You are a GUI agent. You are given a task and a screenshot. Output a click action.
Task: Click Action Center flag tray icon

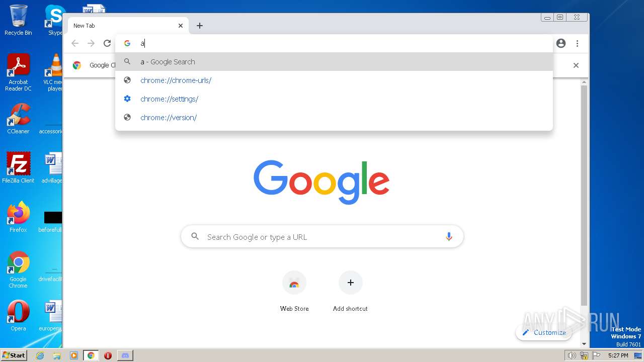[x=596, y=355]
